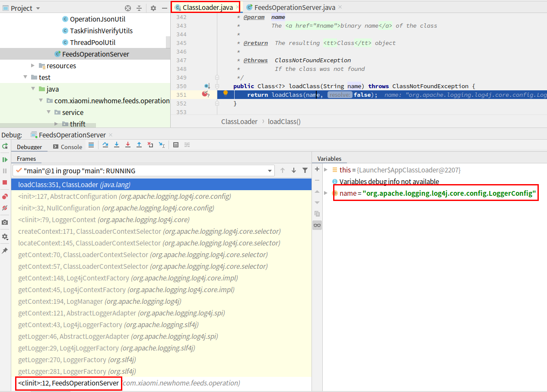This screenshot has height=392, width=547.
Task: Pause the program in the debug sidebar
Action: click(x=5, y=171)
